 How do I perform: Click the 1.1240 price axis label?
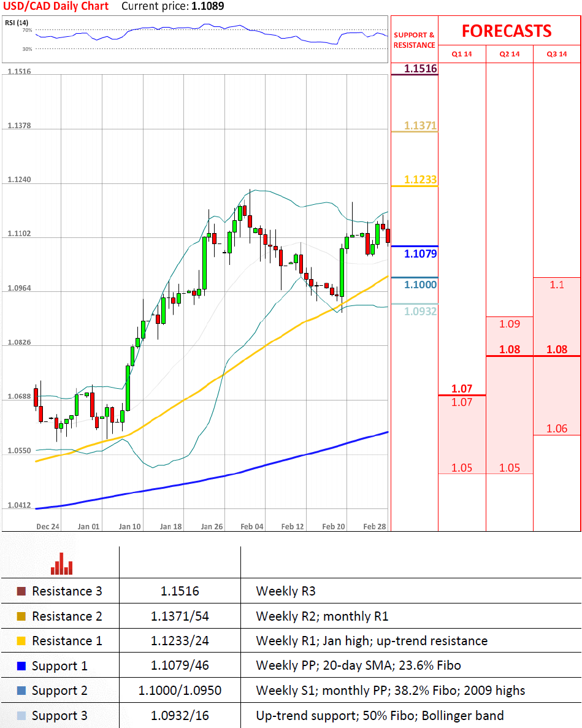(x=19, y=180)
